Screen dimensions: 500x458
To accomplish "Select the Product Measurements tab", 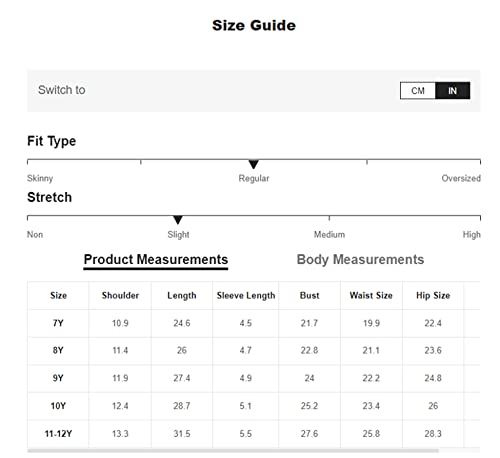I will pyautogui.click(x=156, y=260).
